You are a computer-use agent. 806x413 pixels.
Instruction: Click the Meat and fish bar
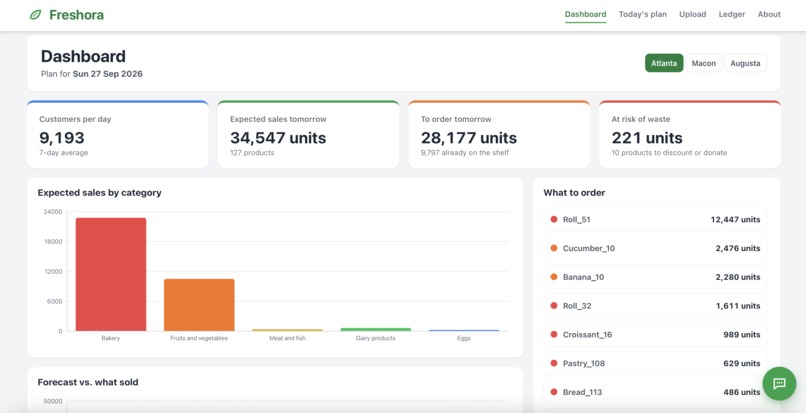tap(288, 330)
